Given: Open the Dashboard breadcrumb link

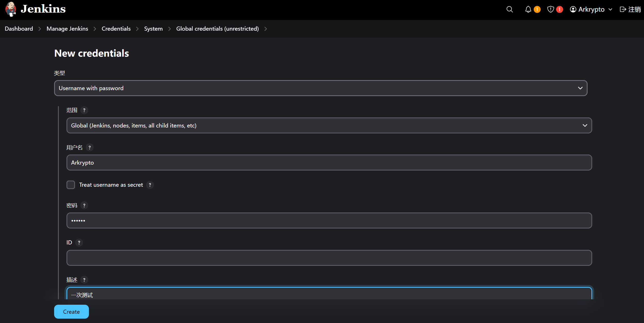Looking at the screenshot, I should click(x=19, y=29).
